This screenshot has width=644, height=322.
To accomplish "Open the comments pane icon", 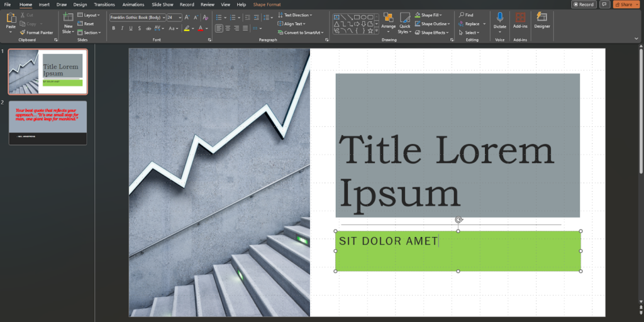I will 604,4.
